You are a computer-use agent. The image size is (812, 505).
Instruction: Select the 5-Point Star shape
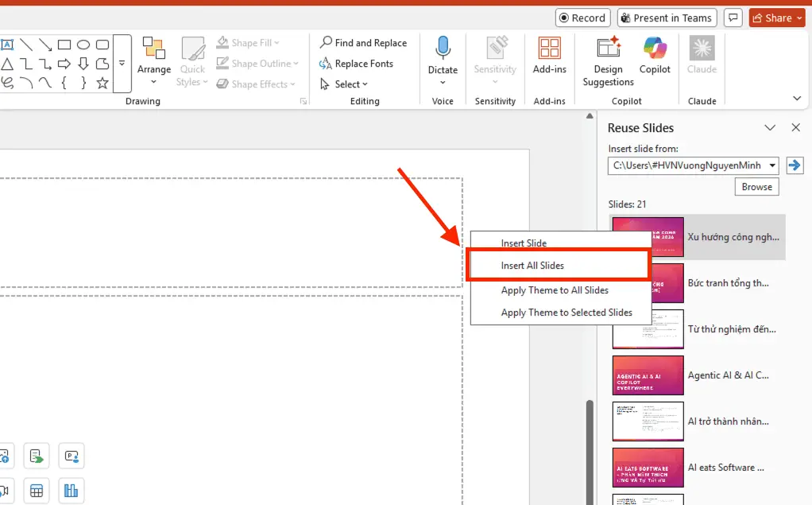(102, 83)
